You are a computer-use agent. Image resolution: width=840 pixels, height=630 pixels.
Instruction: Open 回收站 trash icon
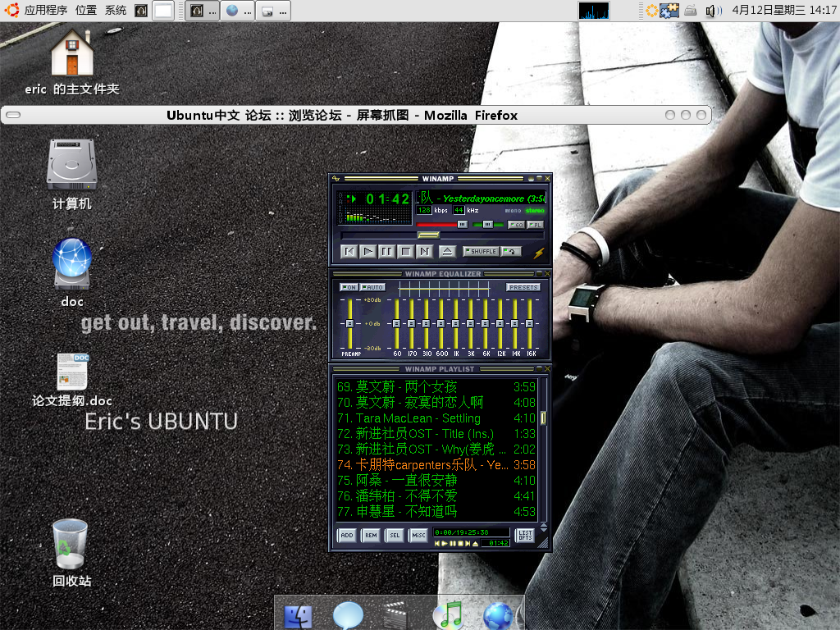[x=71, y=553]
